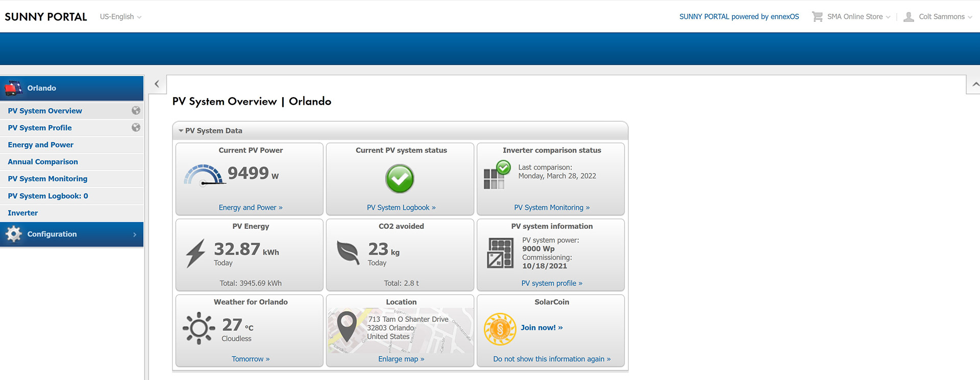
Task: Click Total: 3945.69 kWh text
Action: coord(251,283)
